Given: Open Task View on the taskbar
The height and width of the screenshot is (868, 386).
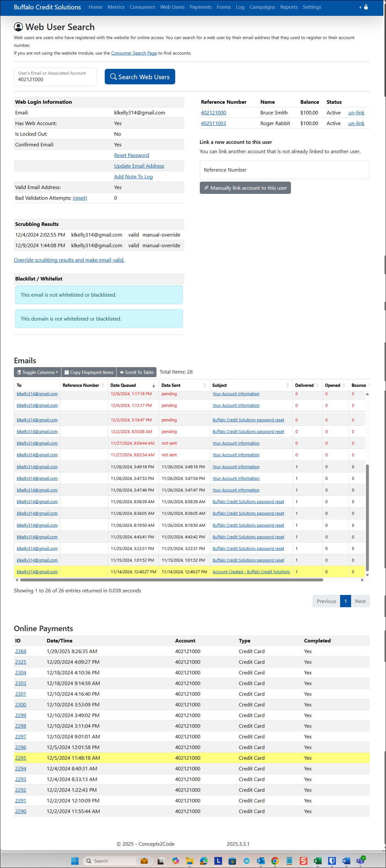Looking at the screenshot, I should (x=161, y=861).
